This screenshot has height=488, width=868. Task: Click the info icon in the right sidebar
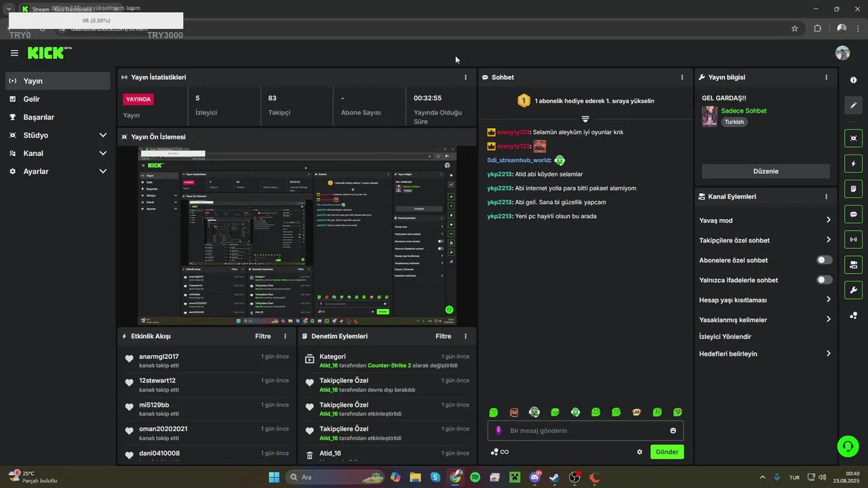coord(853,80)
